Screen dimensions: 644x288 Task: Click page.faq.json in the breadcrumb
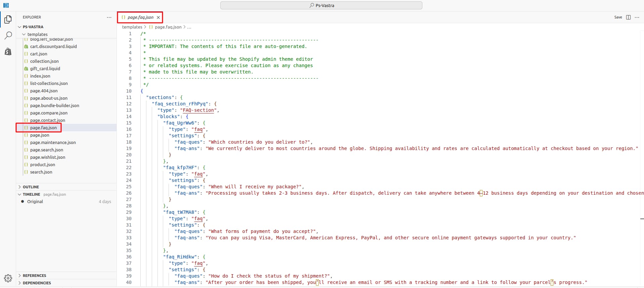[168, 27]
